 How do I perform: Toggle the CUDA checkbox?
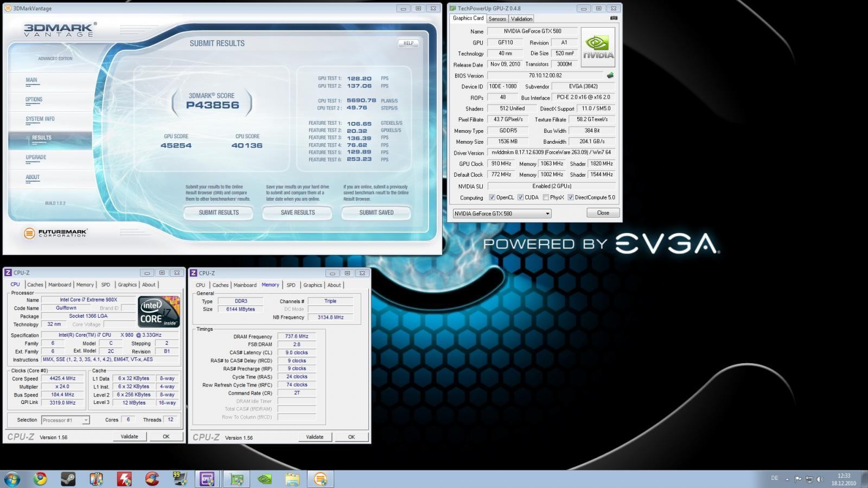[x=520, y=197]
